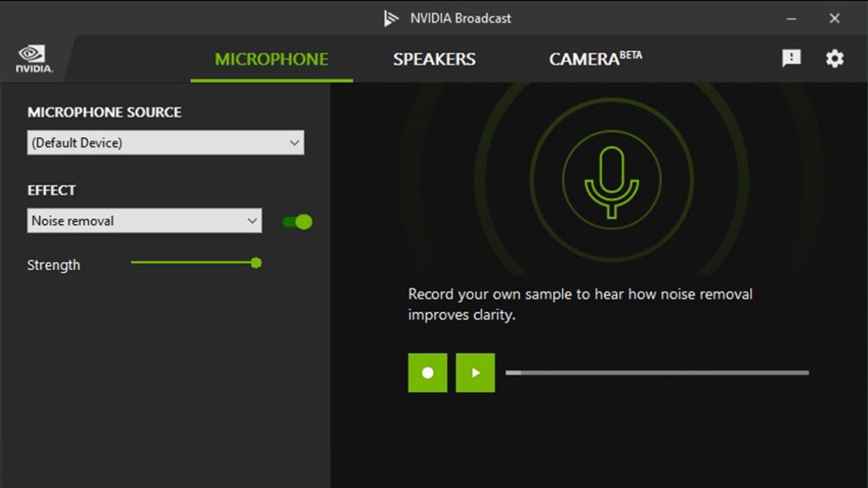Select the Microphone tab
868x488 pixels.
pyautogui.click(x=271, y=59)
